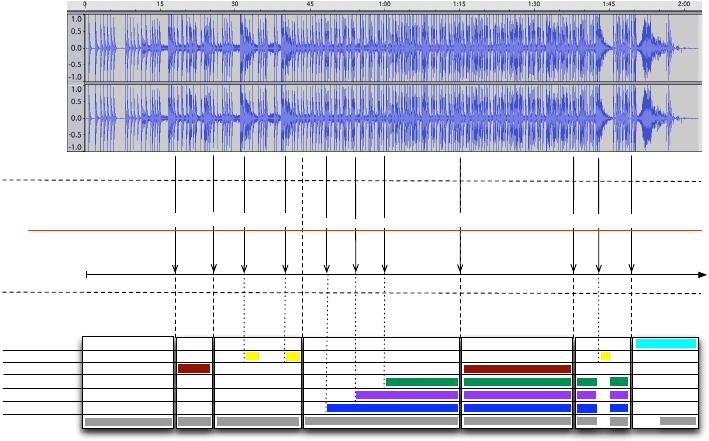Click the 1:00 mark on the waveform ruler

point(385,6)
